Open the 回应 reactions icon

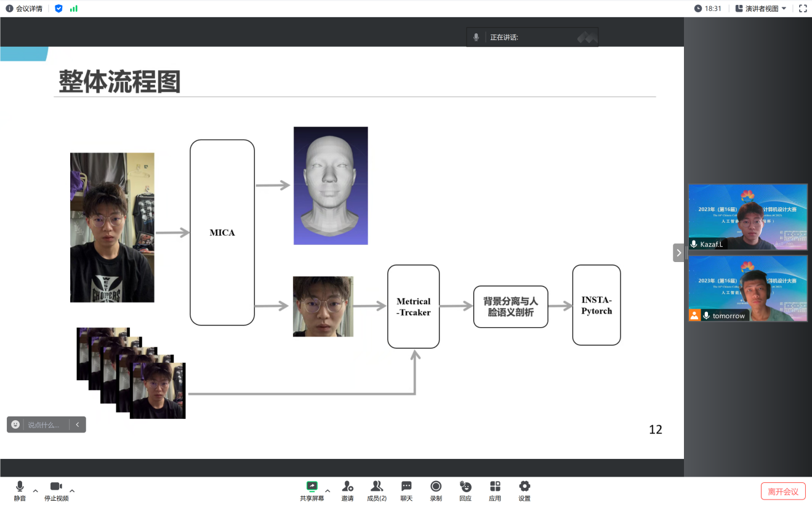[465, 487]
